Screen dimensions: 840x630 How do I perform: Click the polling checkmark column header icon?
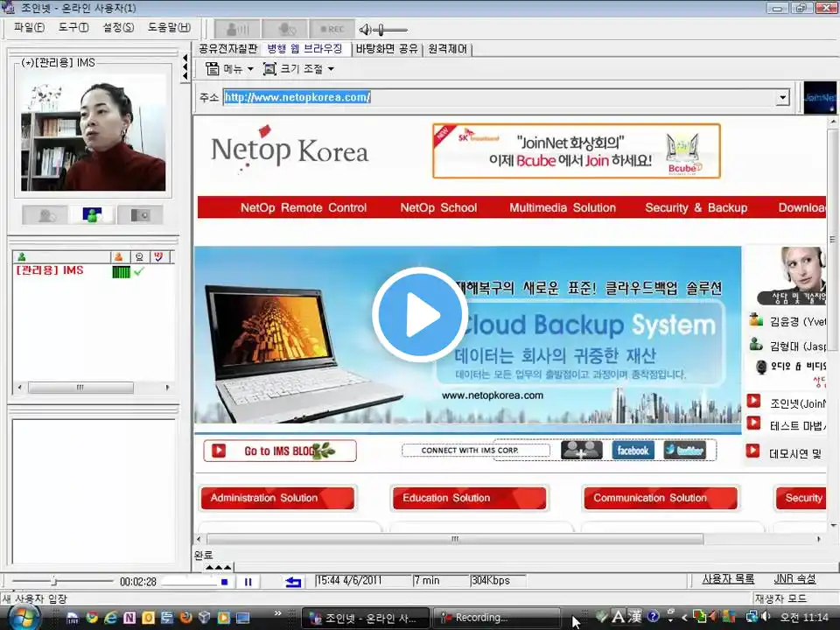pyautogui.click(x=158, y=257)
